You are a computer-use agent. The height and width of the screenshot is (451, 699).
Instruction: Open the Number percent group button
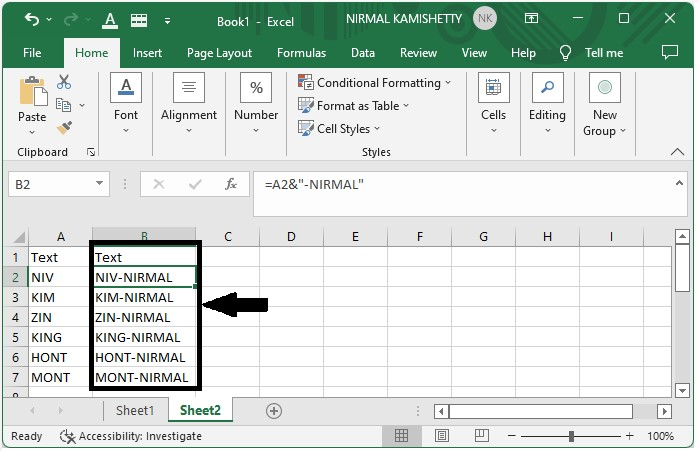pos(256,103)
